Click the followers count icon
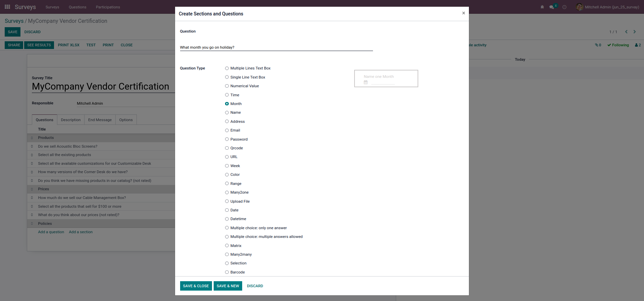The width and height of the screenshot is (644, 301). coord(638,45)
